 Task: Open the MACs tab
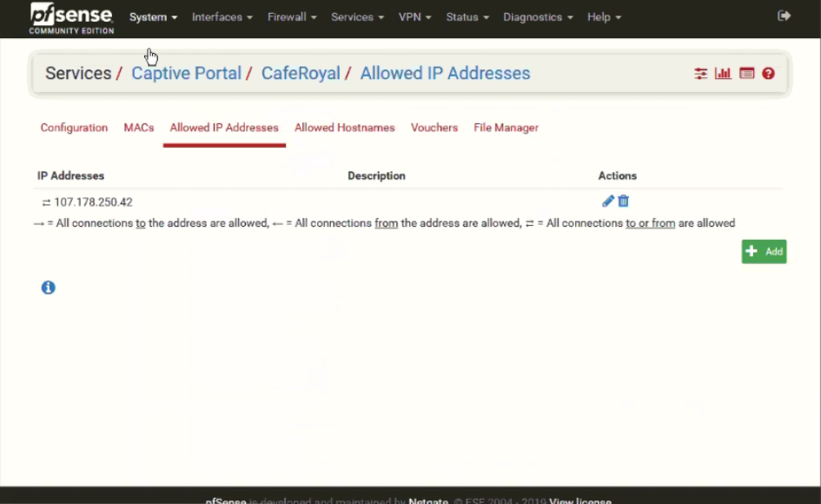[138, 128]
